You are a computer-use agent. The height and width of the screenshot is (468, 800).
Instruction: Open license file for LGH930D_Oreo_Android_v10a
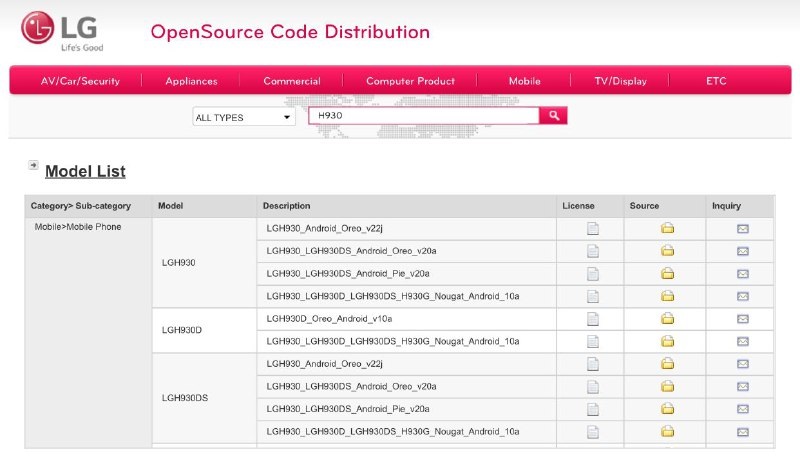click(x=593, y=319)
